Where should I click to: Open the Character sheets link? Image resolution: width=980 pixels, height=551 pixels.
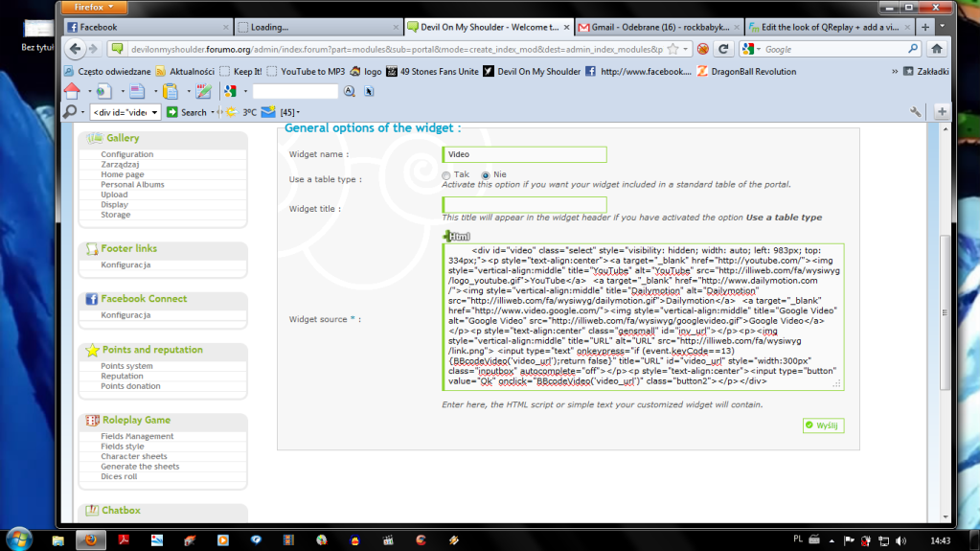134,456
